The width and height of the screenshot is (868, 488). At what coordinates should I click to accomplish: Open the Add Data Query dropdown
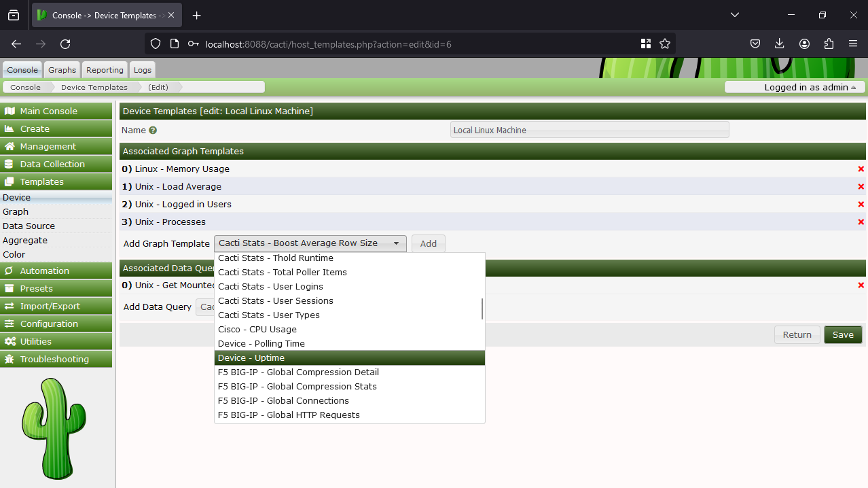coord(204,307)
